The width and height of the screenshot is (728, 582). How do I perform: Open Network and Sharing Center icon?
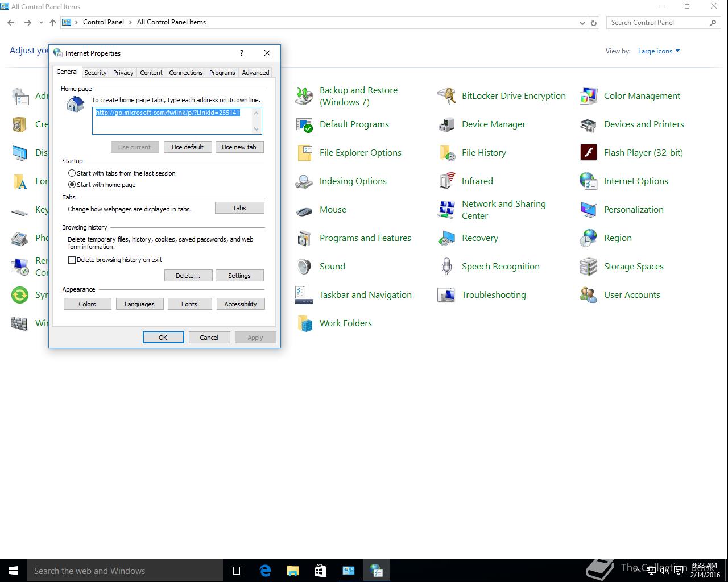click(446, 210)
